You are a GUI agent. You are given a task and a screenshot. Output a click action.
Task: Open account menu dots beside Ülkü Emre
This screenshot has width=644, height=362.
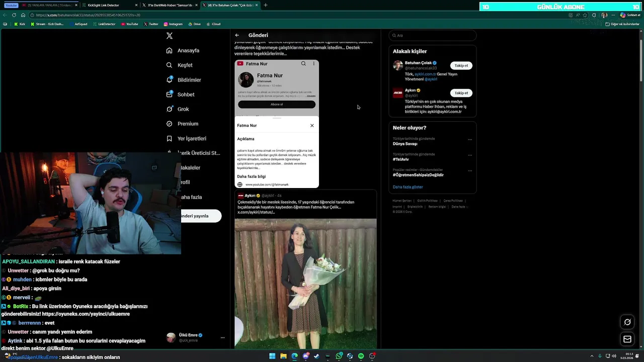[x=222, y=338]
